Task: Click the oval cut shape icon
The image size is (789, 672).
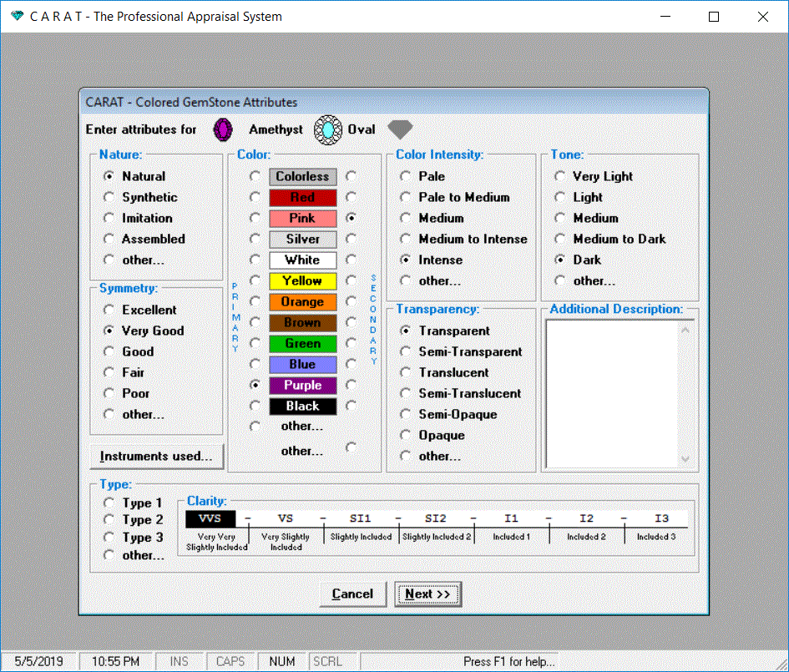Action: click(328, 130)
